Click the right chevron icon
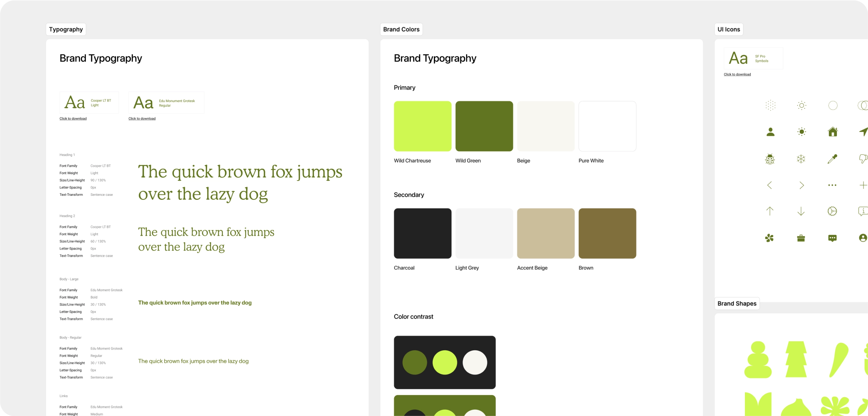Screen dimensions: 868x416 coord(801,185)
